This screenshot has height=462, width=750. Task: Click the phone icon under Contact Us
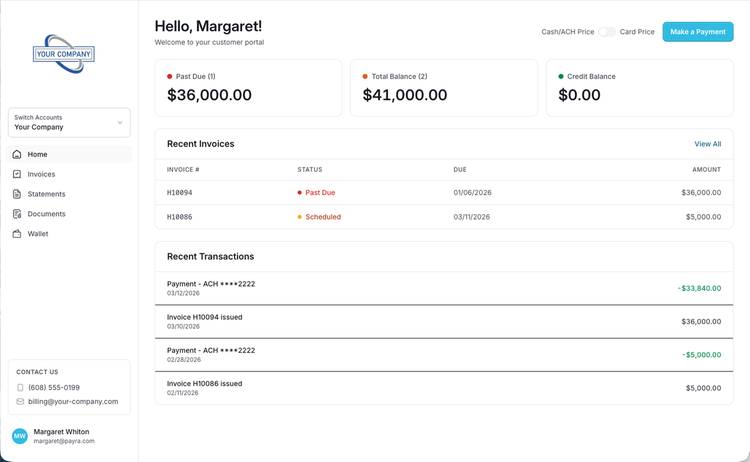[20, 387]
